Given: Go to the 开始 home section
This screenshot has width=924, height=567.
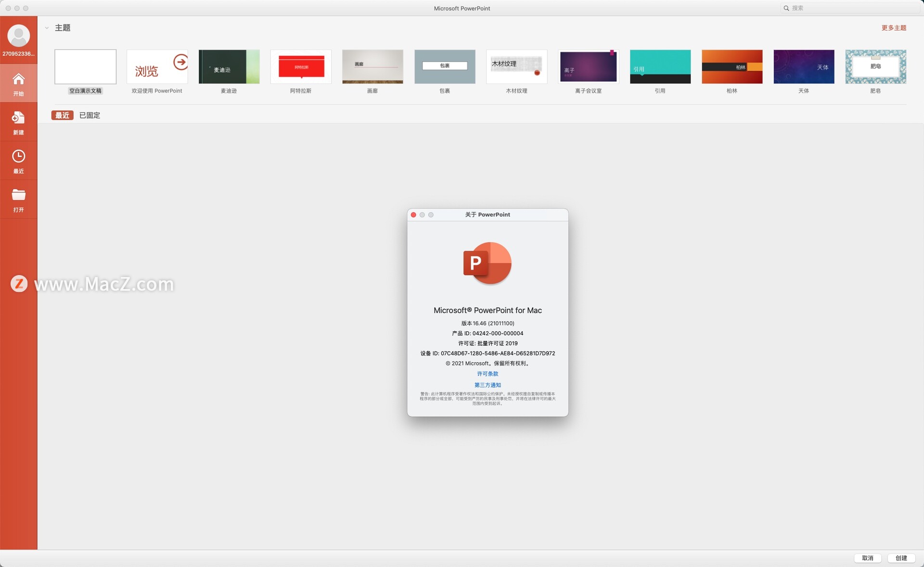Looking at the screenshot, I should point(18,84).
